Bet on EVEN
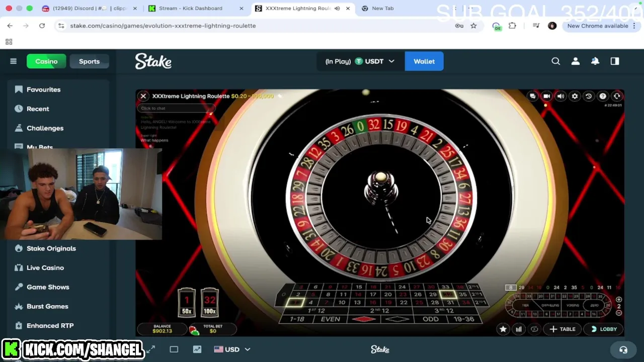The image size is (644, 362). click(x=330, y=319)
